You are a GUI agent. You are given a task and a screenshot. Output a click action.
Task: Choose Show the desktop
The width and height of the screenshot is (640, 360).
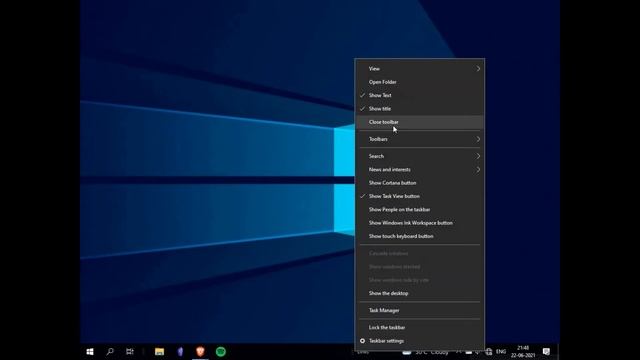[420, 293]
